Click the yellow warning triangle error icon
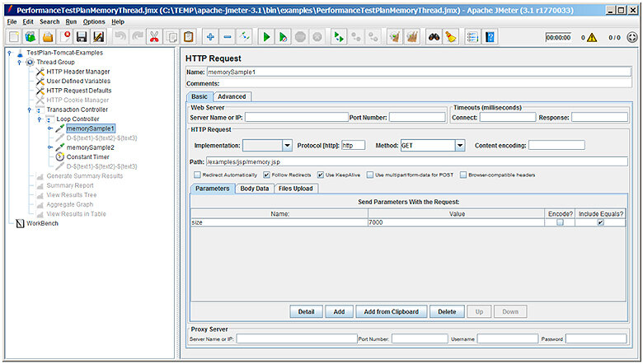This screenshot has width=643, height=364. [x=591, y=38]
